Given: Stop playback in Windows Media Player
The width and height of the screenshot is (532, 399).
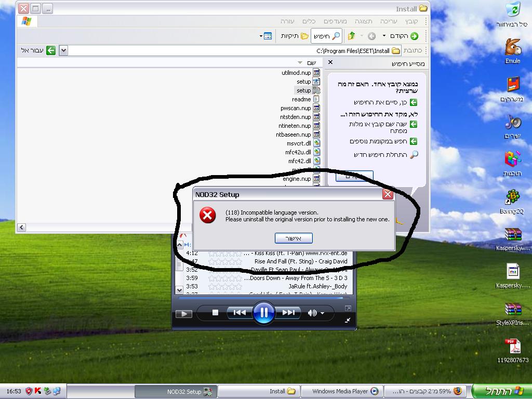Looking at the screenshot, I should click(x=215, y=313).
